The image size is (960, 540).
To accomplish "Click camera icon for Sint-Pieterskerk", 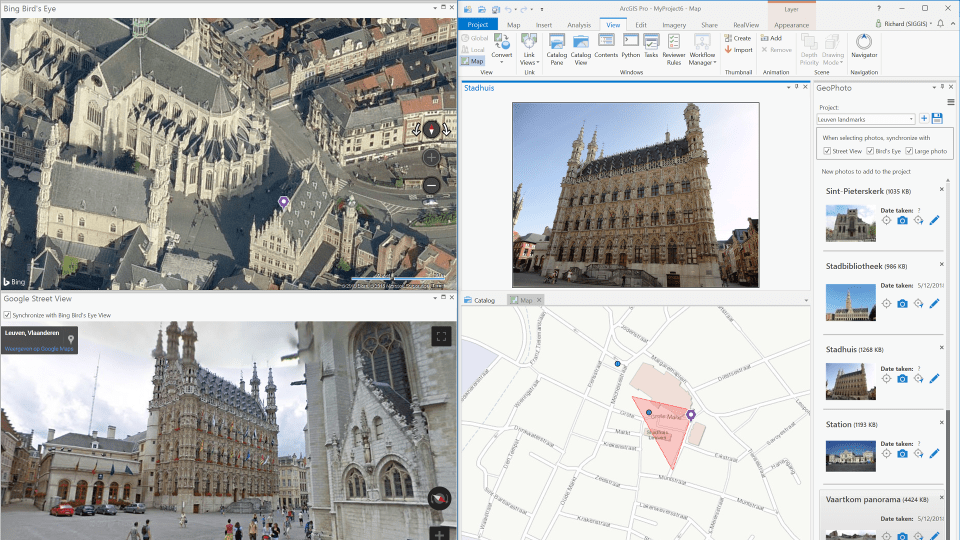I will [902, 220].
